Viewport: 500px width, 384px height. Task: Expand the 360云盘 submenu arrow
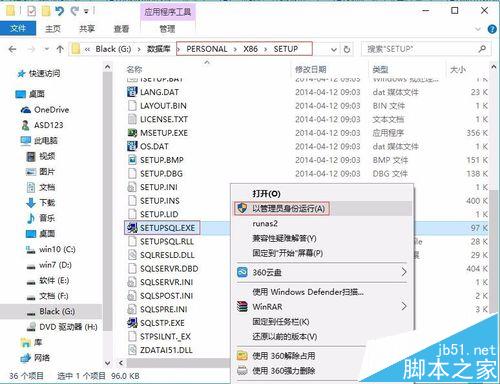point(404,272)
